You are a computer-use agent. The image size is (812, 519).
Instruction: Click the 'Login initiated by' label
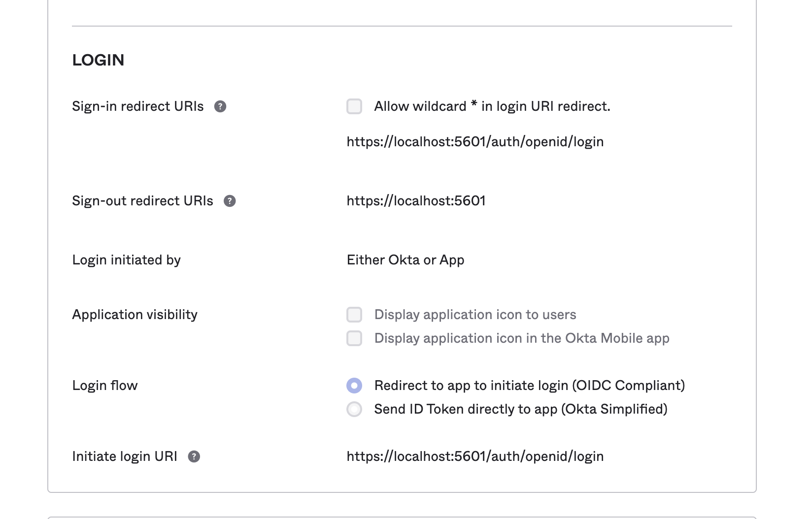126,260
